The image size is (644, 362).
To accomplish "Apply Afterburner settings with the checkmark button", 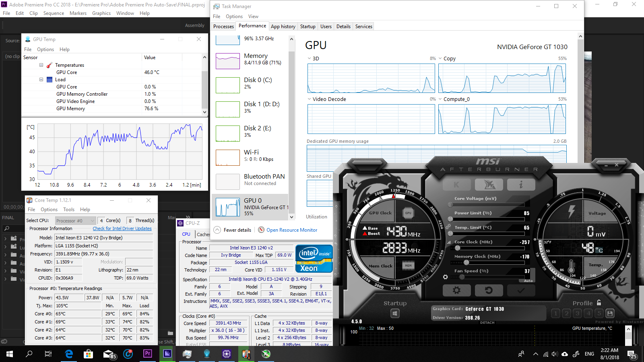I will click(x=521, y=290).
